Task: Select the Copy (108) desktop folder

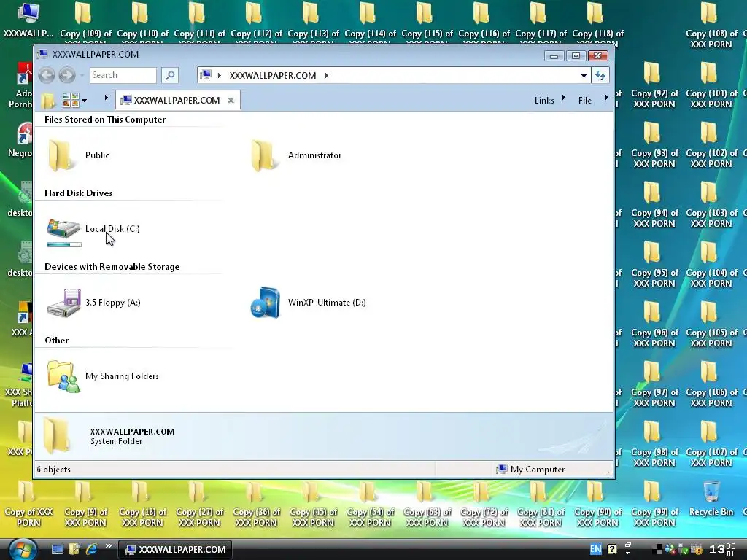Action: pyautogui.click(x=711, y=26)
